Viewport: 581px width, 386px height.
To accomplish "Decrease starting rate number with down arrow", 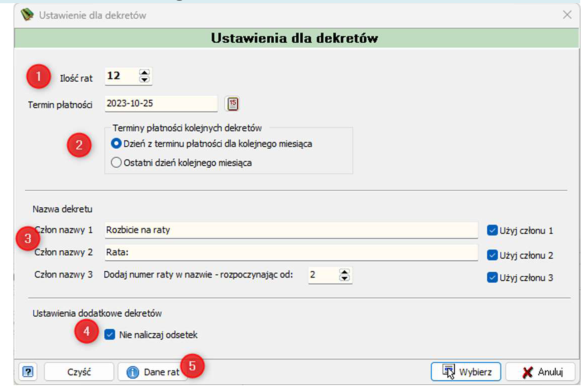I will [x=345, y=278].
